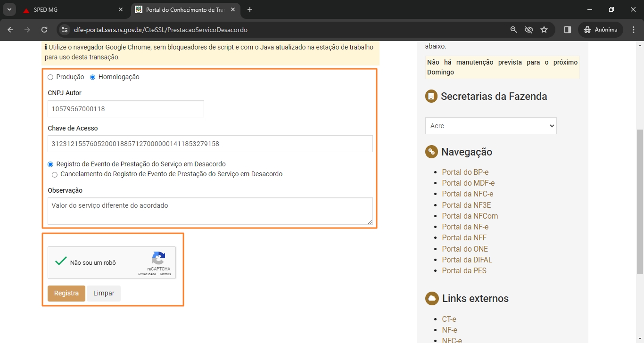The width and height of the screenshot is (644, 343).
Task: Click the Links externos cloud icon
Action: click(x=431, y=298)
